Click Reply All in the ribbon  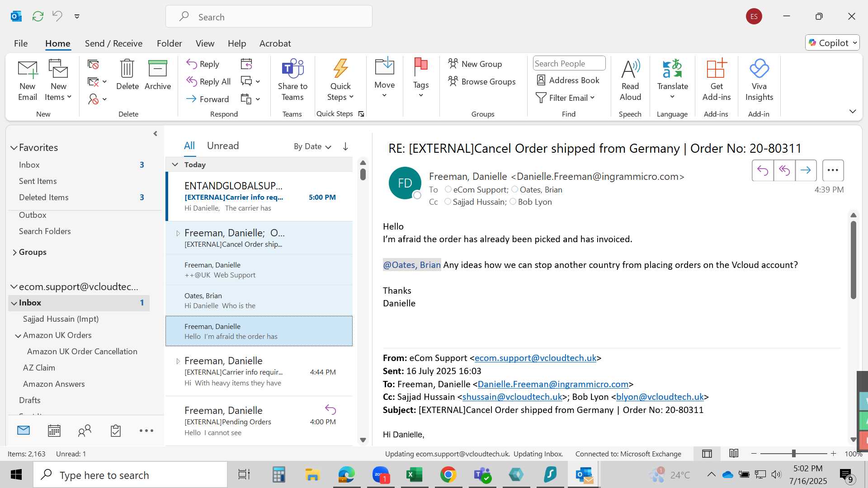point(209,81)
